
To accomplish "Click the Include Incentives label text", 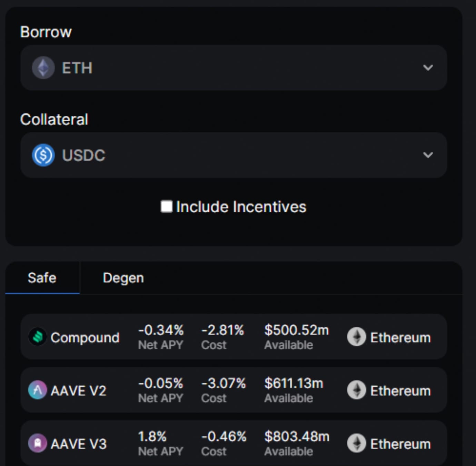I will tap(241, 207).
